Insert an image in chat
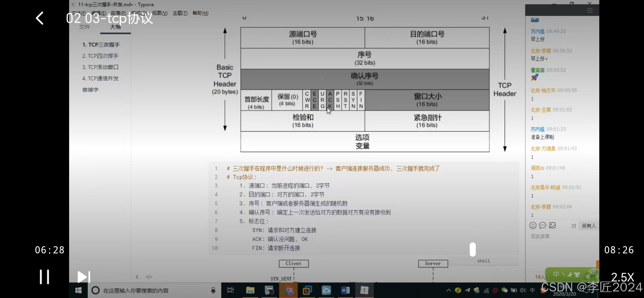644x298 pixels. (x=552, y=225)
